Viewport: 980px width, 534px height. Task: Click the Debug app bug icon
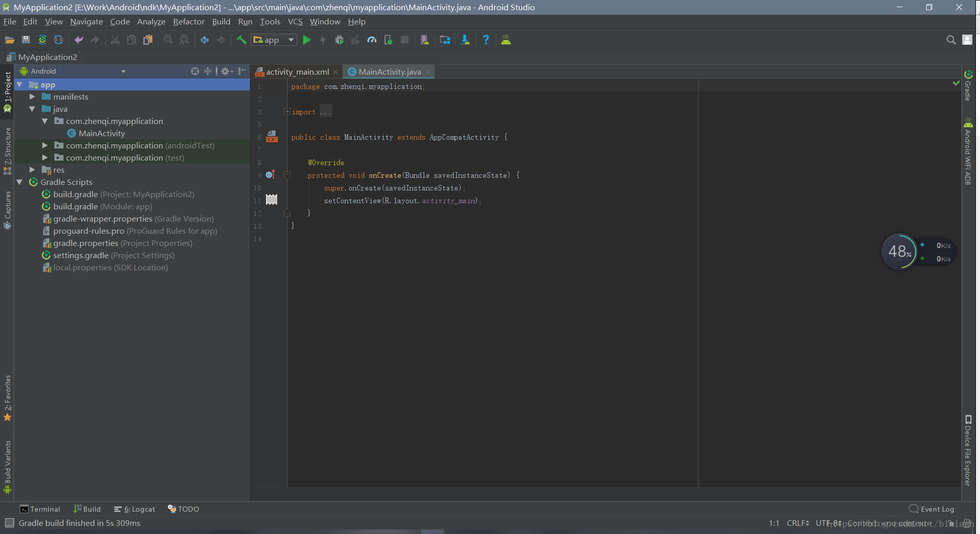click(339, 40)
